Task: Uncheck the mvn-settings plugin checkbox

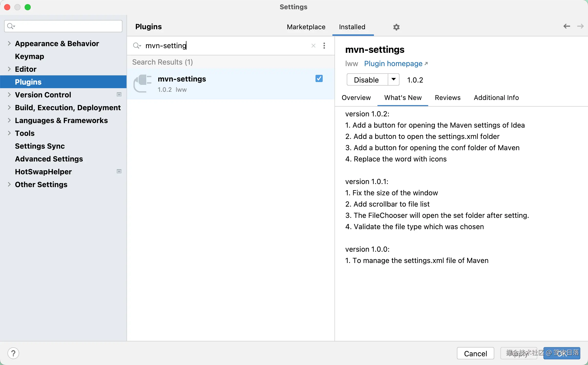Action: [x=319, y=79]
